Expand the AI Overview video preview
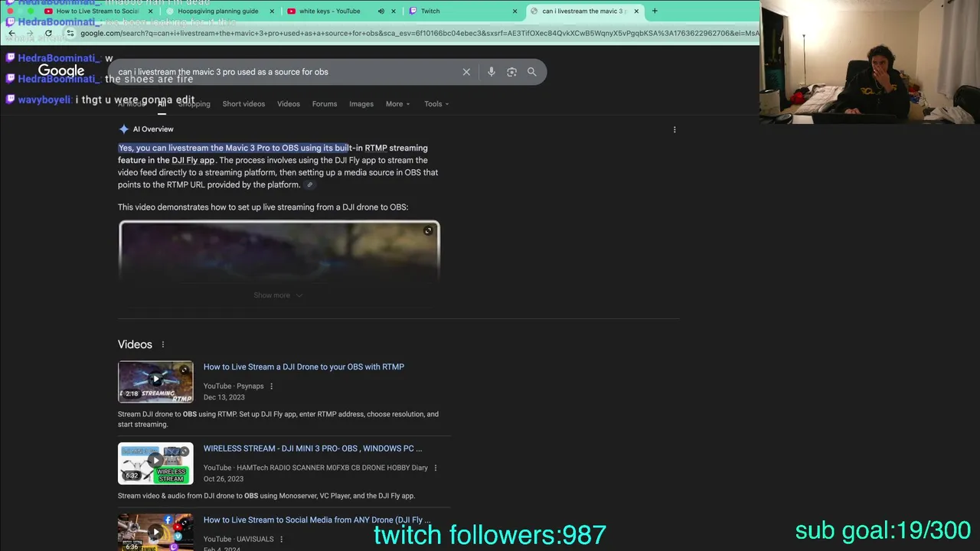 pyautogui.click(x=428, y=230)
